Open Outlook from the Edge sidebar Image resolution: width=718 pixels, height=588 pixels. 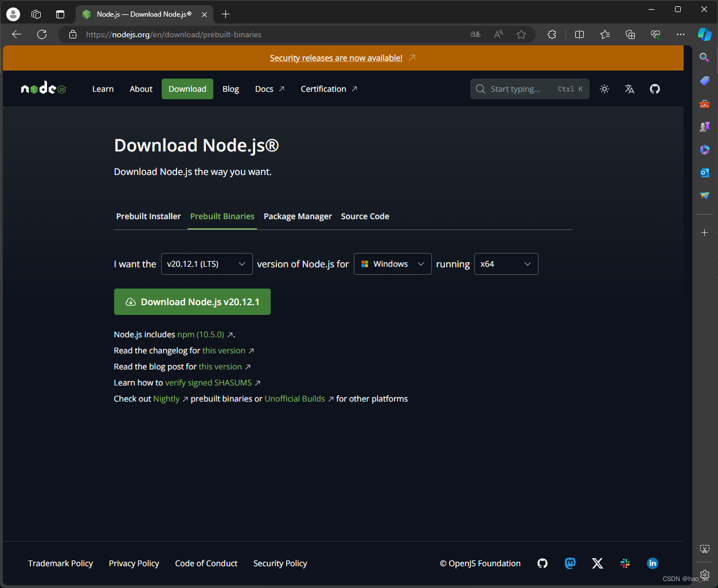pyautogui.click(x=704, y=173)
